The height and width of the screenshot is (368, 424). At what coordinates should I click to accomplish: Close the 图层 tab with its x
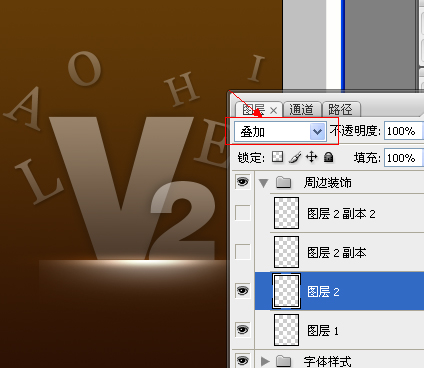[x=273, y=110]
